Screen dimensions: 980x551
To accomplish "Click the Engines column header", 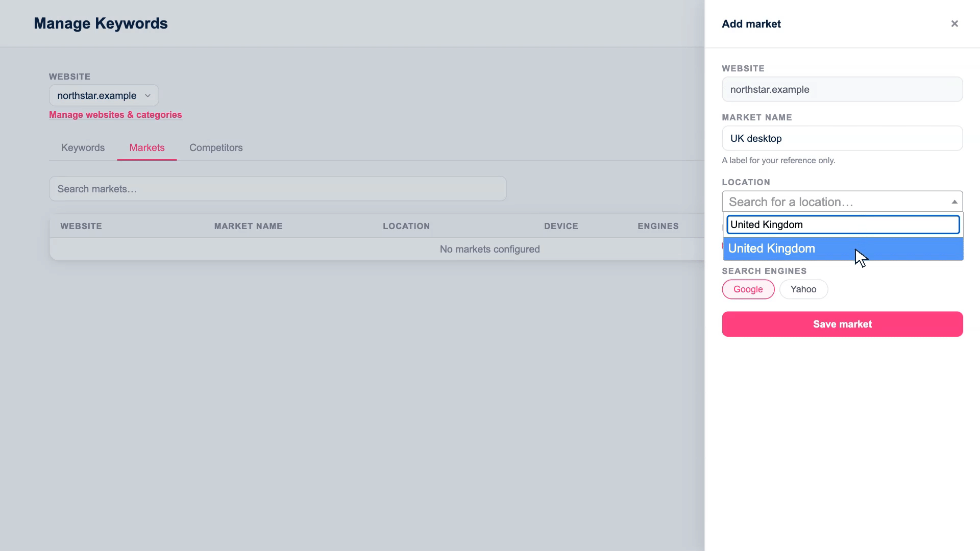I will tap(658, 226).
